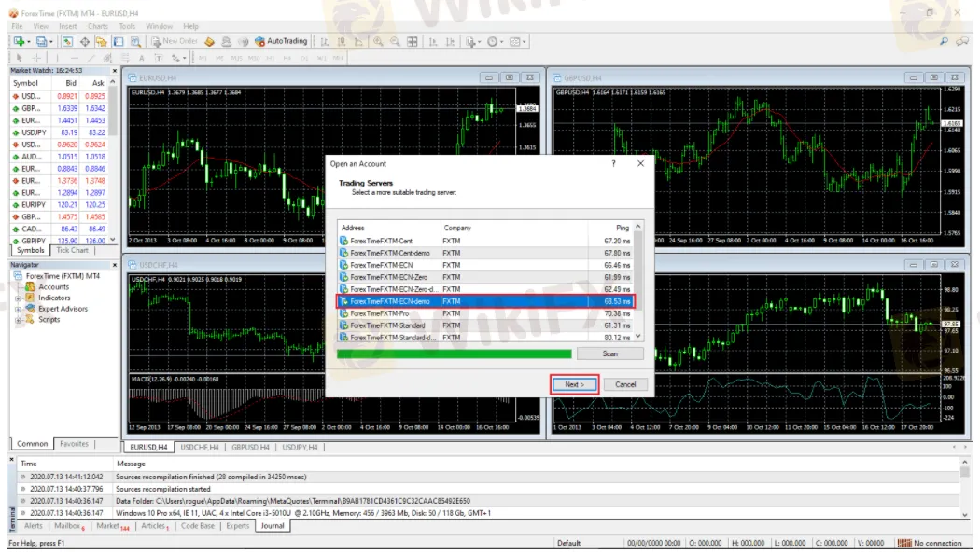Click the Next > button
The width and height of the screenshot is (980, 554).
tap(574, 385)
